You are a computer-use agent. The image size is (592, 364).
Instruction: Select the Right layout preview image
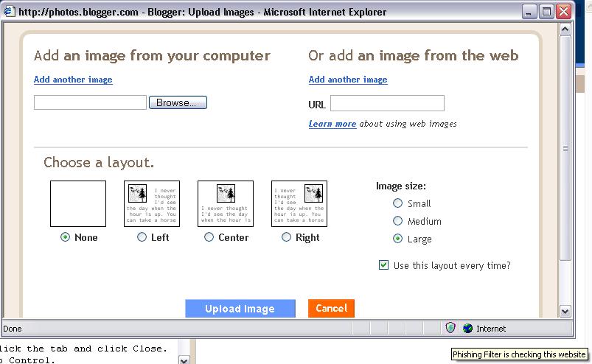(x=299, y=203)
